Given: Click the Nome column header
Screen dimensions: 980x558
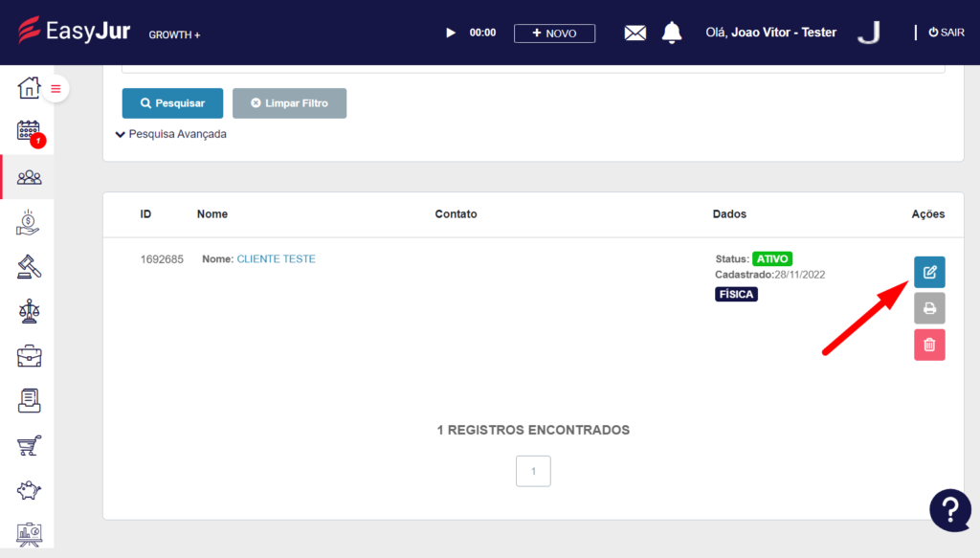Looking at the screenshot, I should [x=212, y=214].
